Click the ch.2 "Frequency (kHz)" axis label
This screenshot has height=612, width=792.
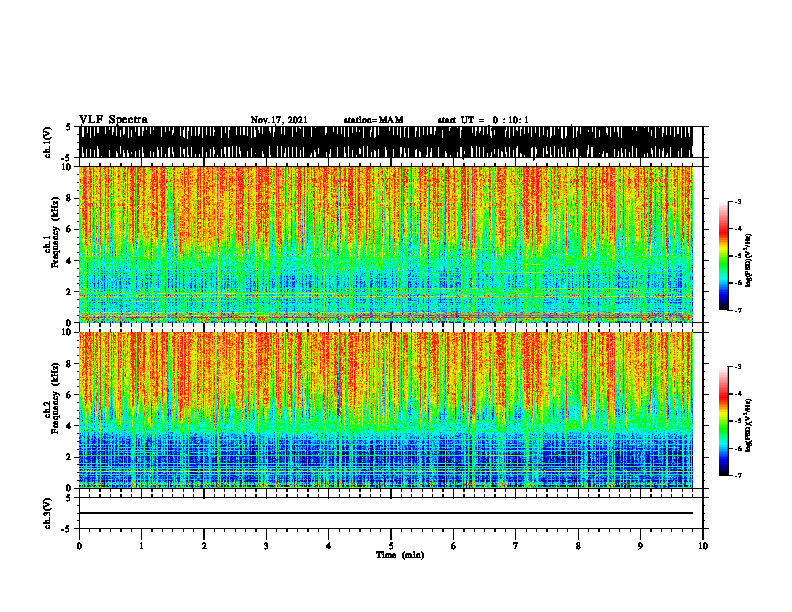[x=55, y=398]
